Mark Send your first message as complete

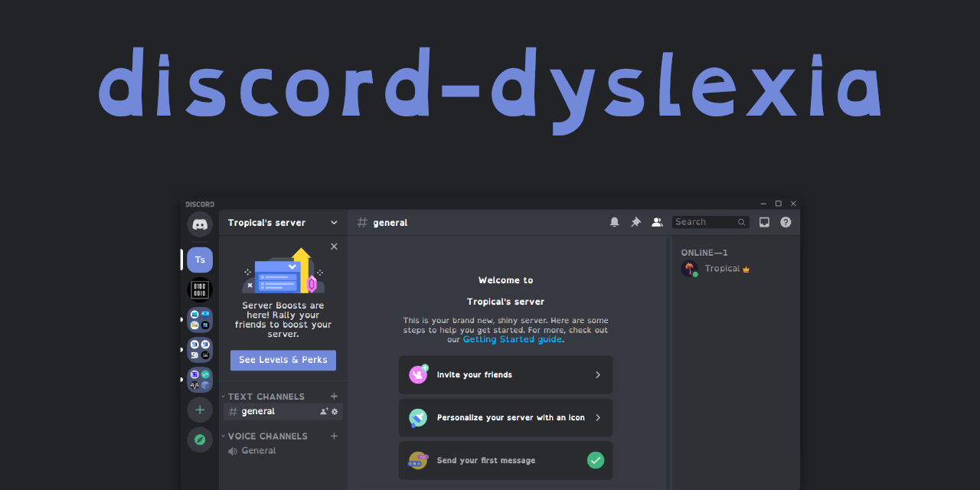[596, 460]
